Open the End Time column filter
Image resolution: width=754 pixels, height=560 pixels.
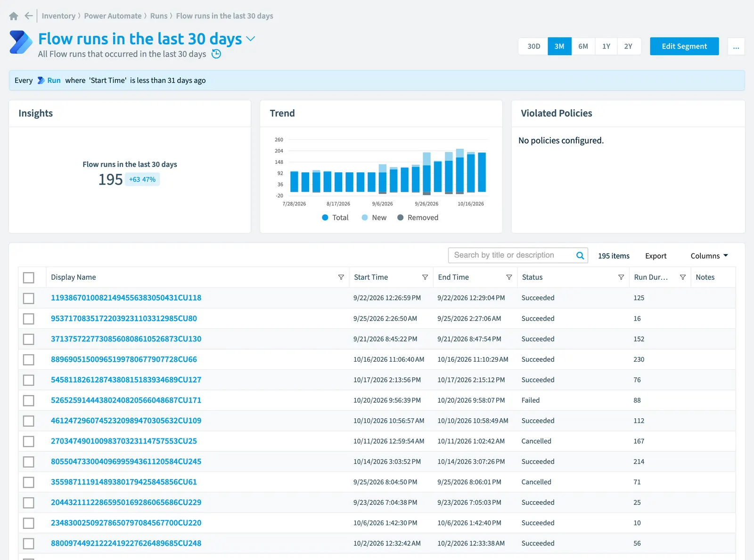(509, 277)
